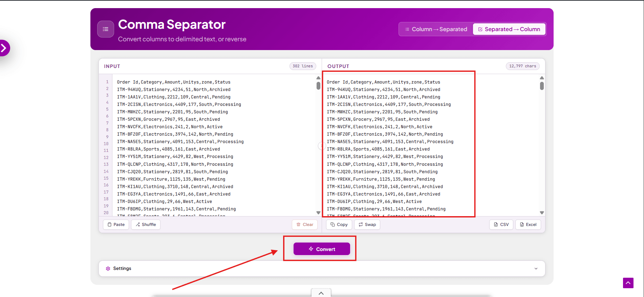Screen dimensions: 644x297
Task: Click the scroll-to-top arrow button
Action: [628, 283]
